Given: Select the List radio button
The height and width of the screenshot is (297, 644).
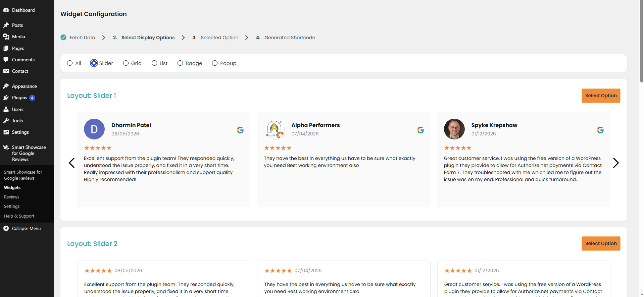Looking at the screenshot, I should click(x=154, y=63).
